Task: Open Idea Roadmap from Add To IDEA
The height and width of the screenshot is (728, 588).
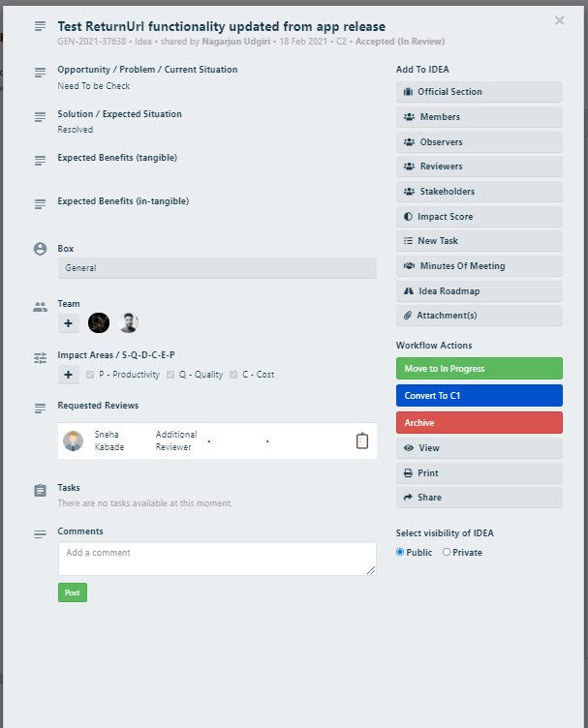Action: tap(479, 291)
